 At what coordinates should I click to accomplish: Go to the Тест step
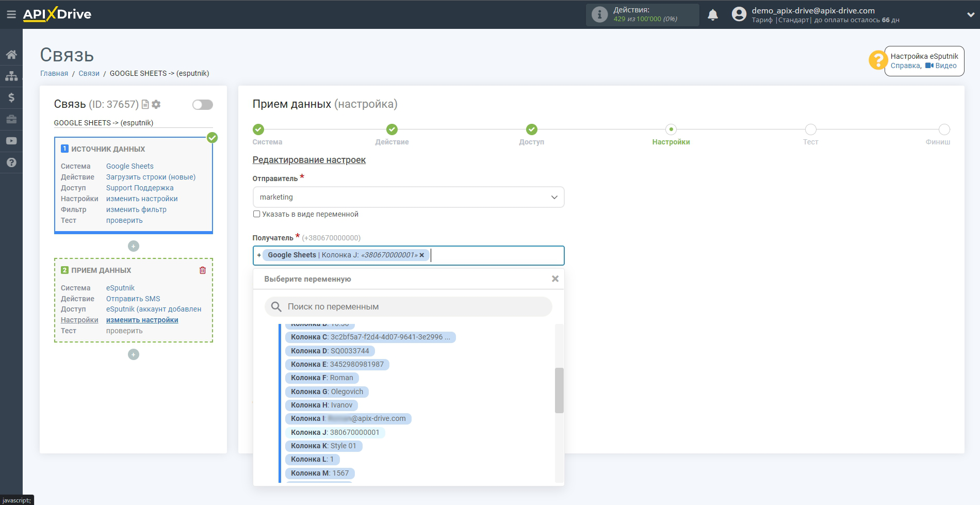coord(811,129)
